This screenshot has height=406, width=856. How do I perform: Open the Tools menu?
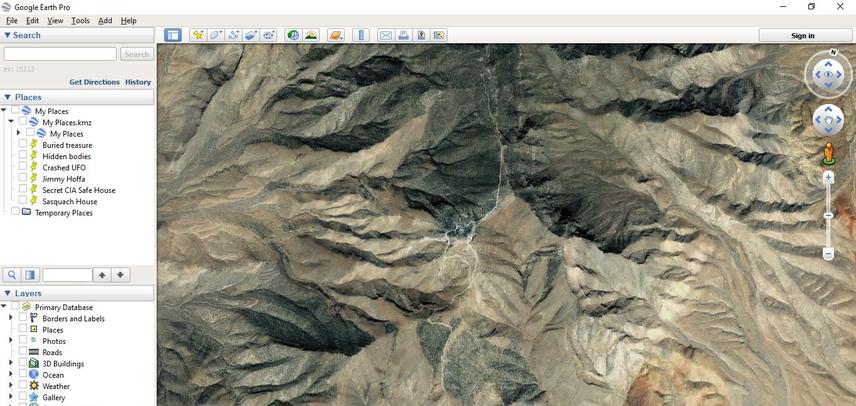pos(80,21)
